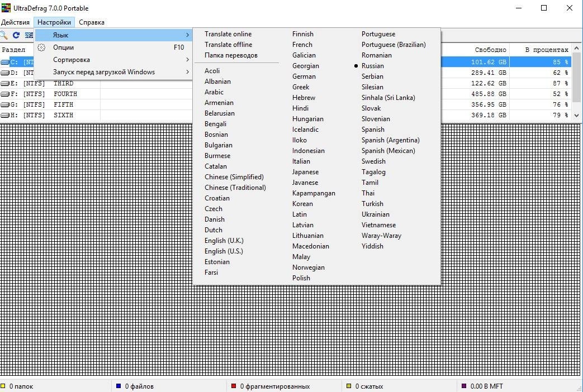The height and width of the screenshot is (392, 583).
Task: Set language to Chinese (Simplified)
Action: point(234,177)
